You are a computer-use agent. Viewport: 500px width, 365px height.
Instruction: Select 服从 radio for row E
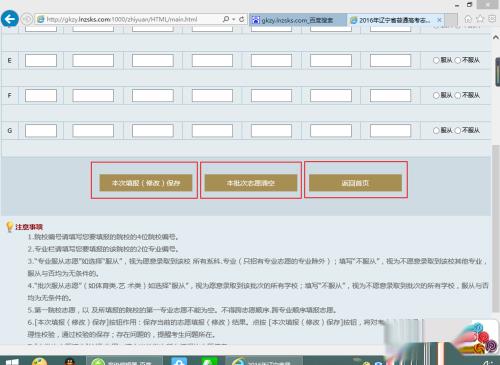click(436, 60)
